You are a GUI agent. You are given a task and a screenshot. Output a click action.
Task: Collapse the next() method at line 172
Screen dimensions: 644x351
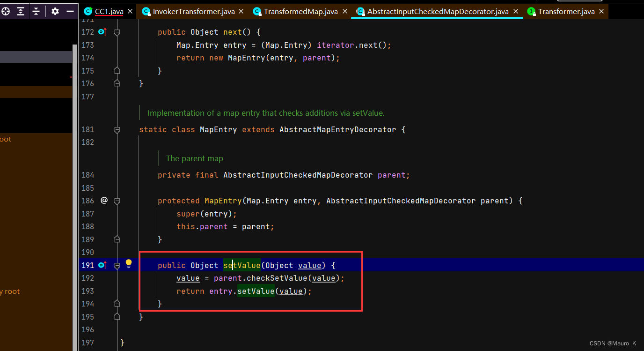point(117,32)
